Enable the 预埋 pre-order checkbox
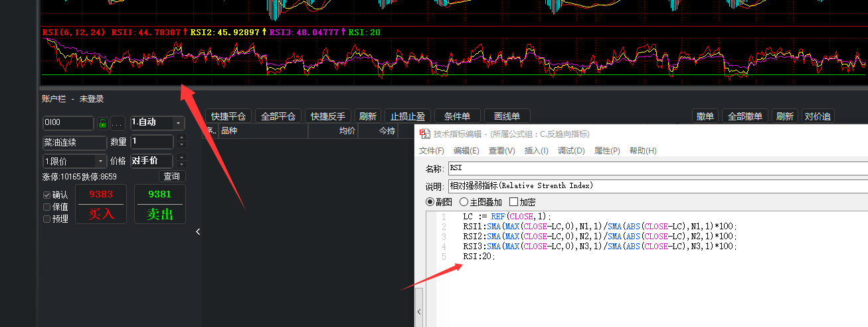The width and height of the screenshot is (868, 327). click(47, 219)
